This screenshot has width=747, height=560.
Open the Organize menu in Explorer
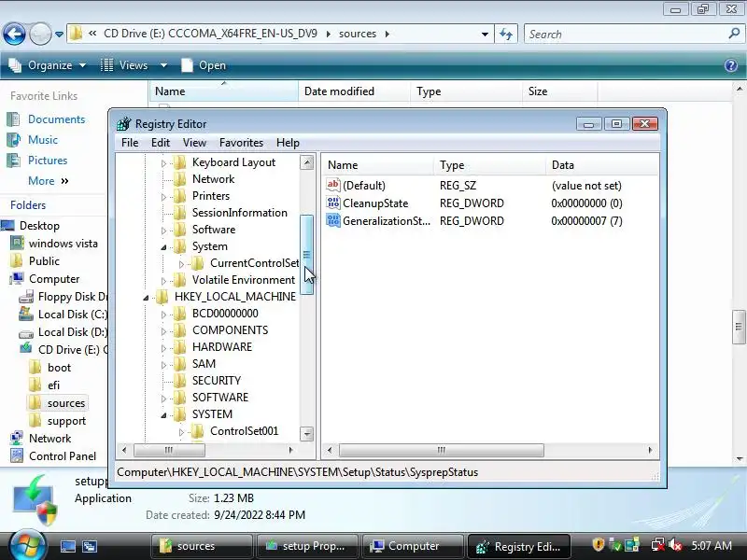48,65
